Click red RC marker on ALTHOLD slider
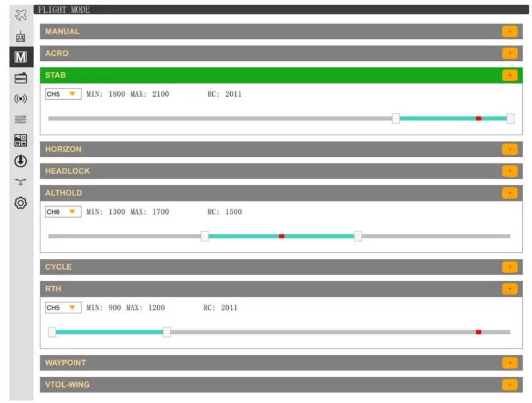The width and height of the screenshot is (532, 403). (x=281, y=236)
